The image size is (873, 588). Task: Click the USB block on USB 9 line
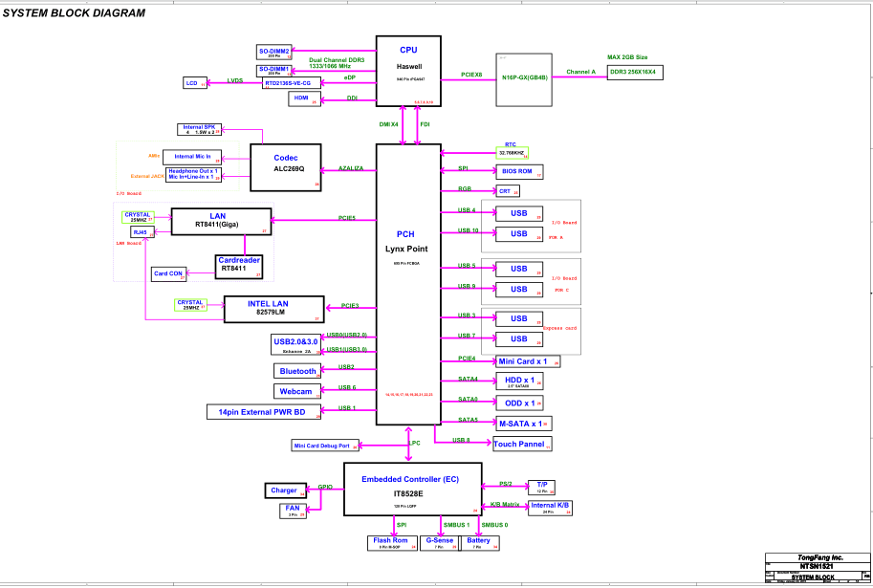(x=519, y=290)
